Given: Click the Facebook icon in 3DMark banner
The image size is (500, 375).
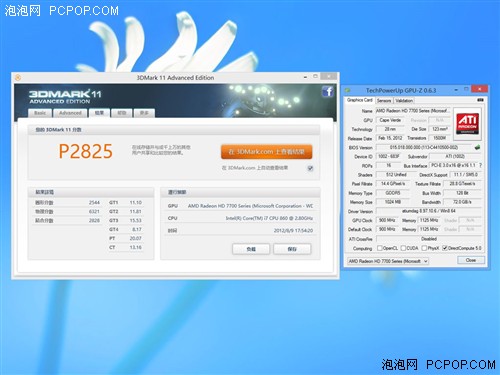Looking at the screenshot, I should coord(328,91).
